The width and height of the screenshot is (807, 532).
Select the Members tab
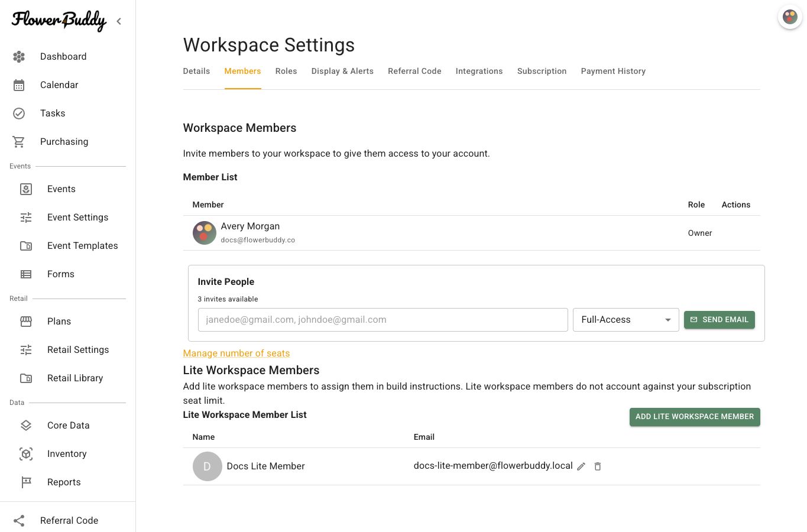(242, 71)
